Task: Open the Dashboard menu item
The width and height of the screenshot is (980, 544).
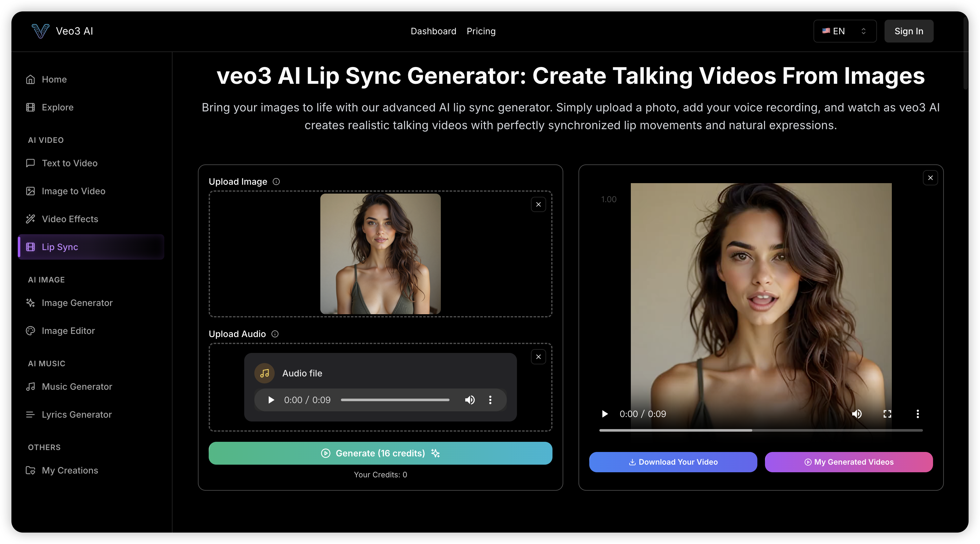Action: (433, 31)
